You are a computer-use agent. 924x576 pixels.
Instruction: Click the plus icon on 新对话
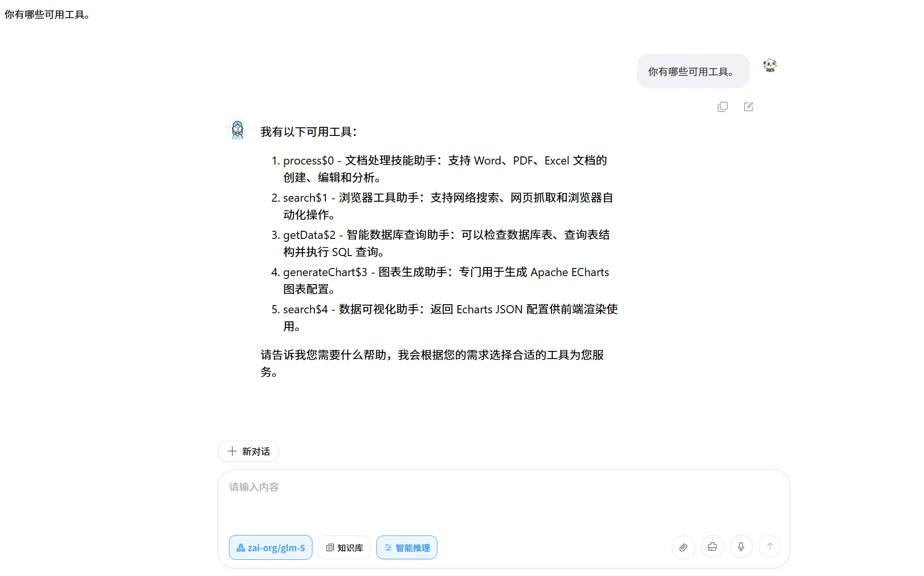pos(232,451)
